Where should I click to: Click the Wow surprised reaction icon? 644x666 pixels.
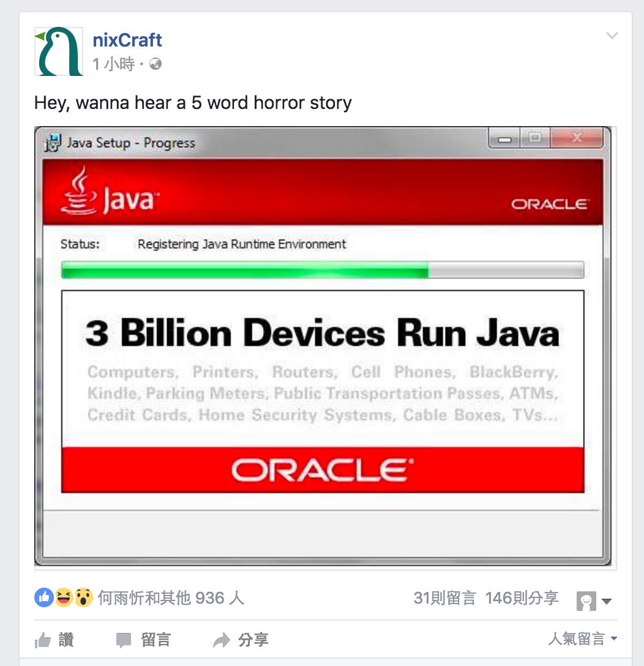[x=84, y=597]
